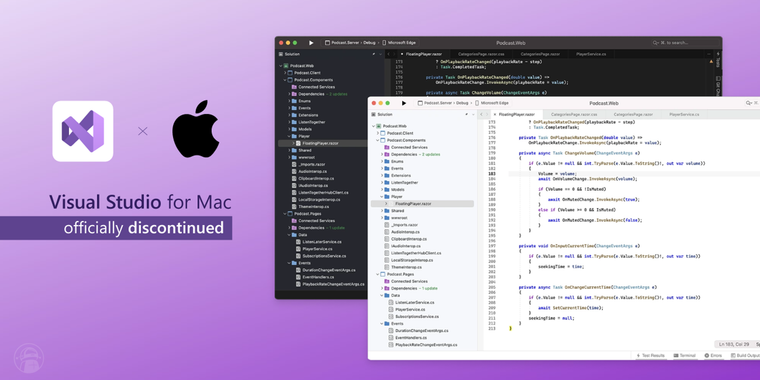Image resolution: width=760 pixels, height=380 pixels.
Task: Open ThemeInterop.cs in light window
Action: coord(407,267)
